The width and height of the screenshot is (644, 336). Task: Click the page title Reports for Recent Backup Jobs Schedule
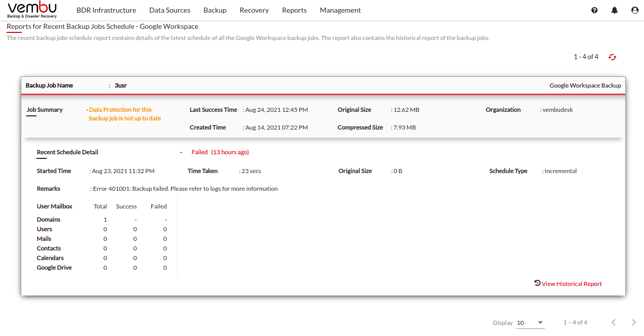102,26
